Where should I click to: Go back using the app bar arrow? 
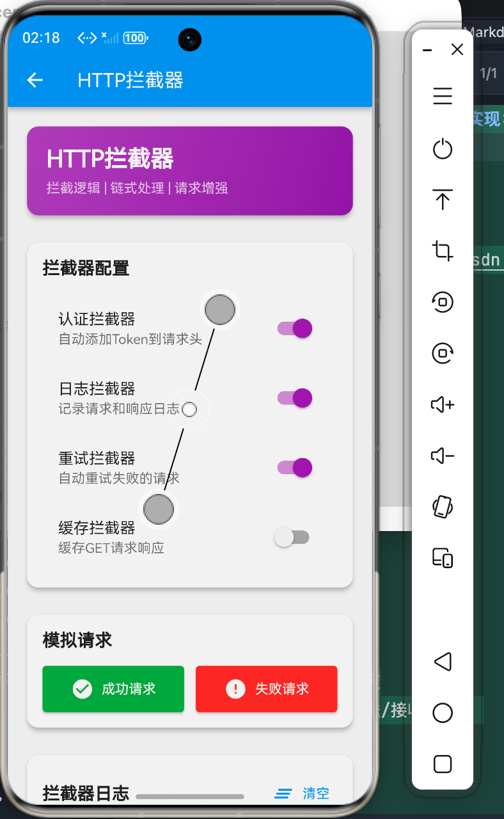pyautogui.click(x=35, y=80)
